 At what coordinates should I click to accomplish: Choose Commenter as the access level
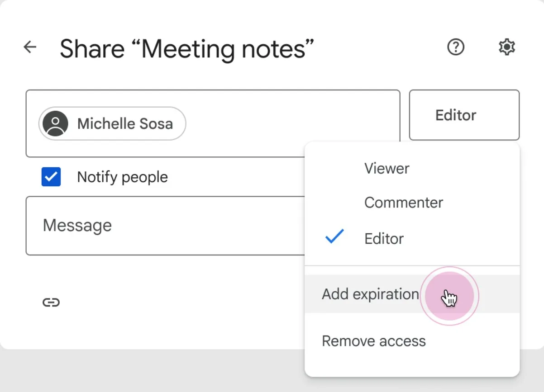tap(403, 203)
